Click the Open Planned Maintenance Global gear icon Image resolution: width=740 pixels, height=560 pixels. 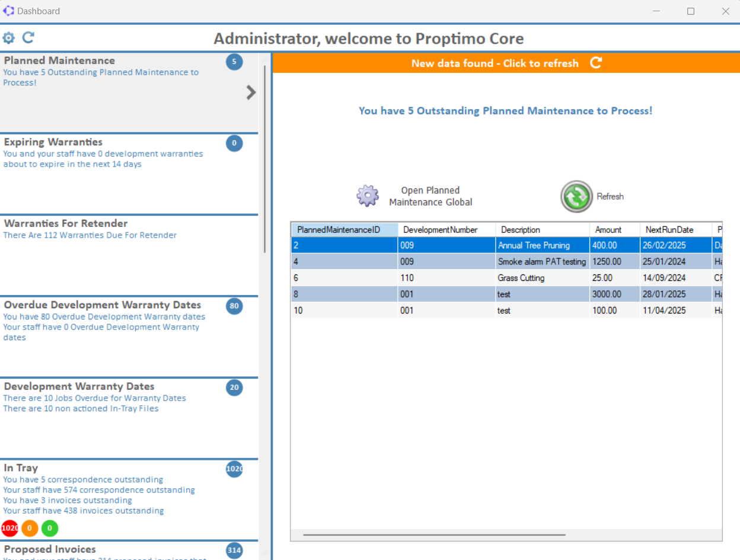tap(368, 196)
